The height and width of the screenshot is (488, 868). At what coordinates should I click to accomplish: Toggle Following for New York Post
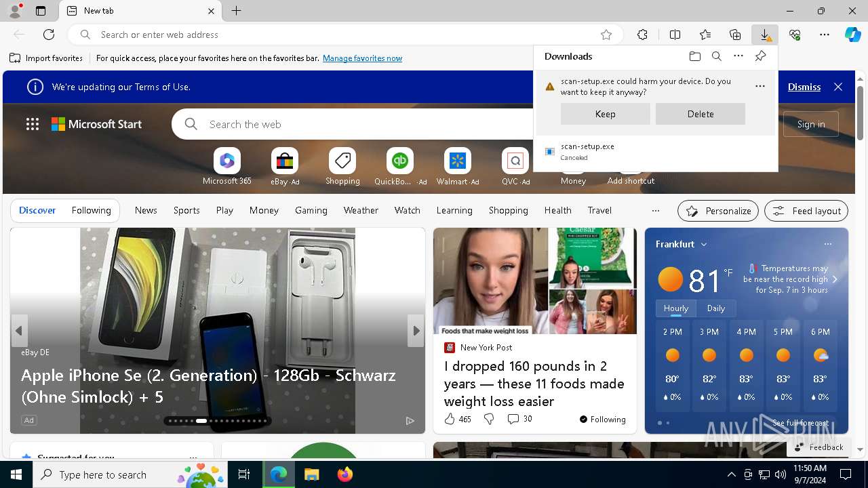click(602, 420)
